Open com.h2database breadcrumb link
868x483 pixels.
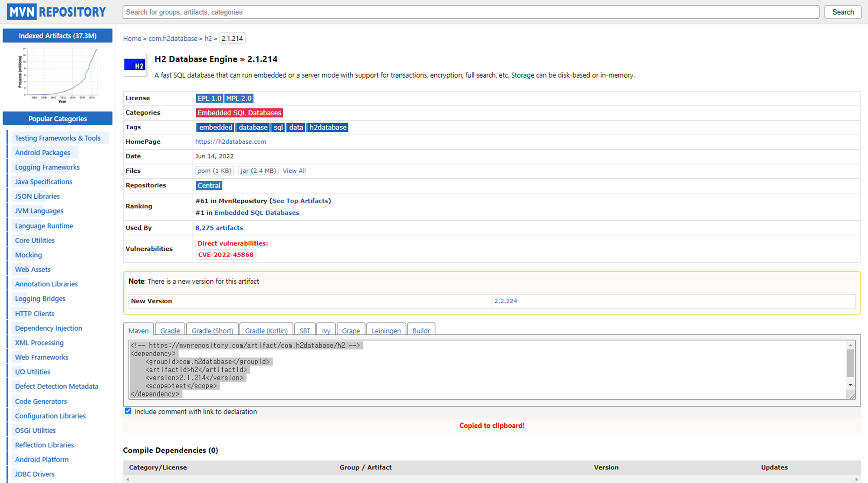(173, 38)
